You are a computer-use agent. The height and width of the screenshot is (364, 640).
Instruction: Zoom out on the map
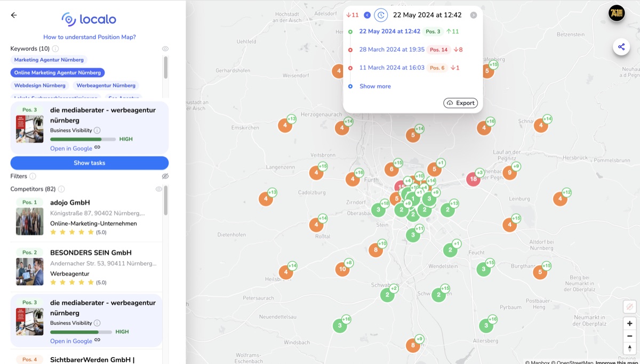[630, 336]
